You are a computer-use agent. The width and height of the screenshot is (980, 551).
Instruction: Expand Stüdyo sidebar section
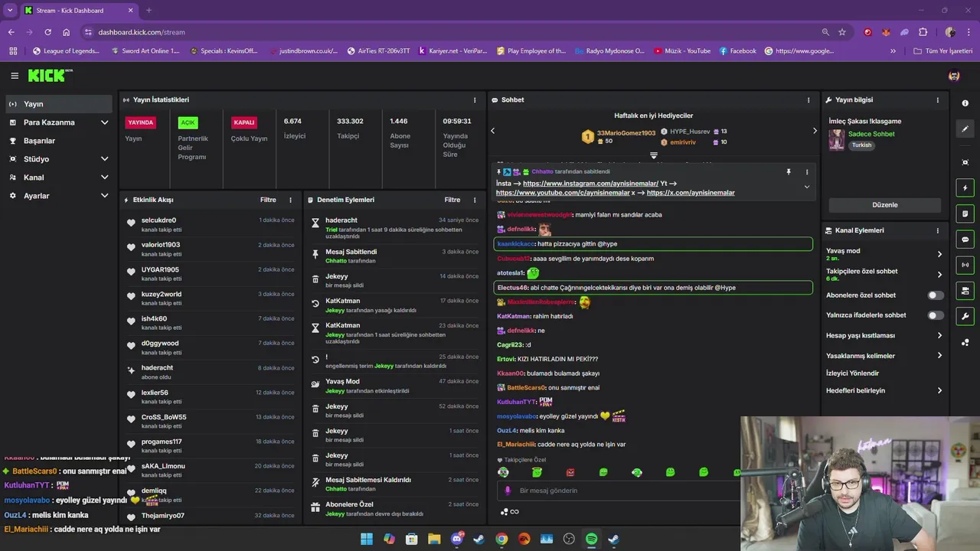click(105, 159)
